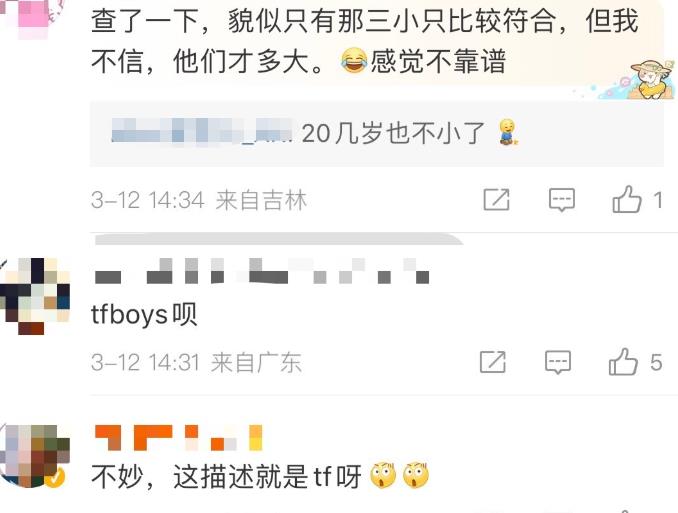Open nested reply 20几岁也不小了

pos(377,133)
